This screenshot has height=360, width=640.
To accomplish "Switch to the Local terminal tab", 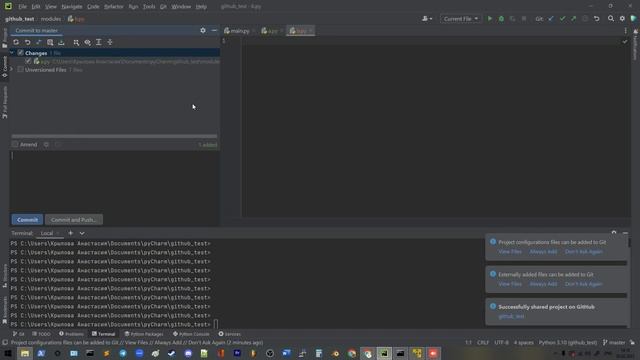I will 47,233.
